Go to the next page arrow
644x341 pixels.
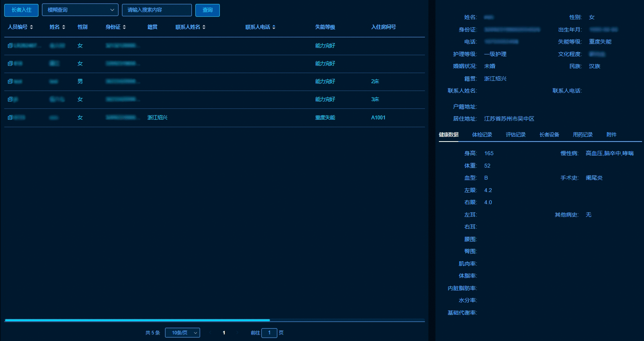(x=237, y=333)
